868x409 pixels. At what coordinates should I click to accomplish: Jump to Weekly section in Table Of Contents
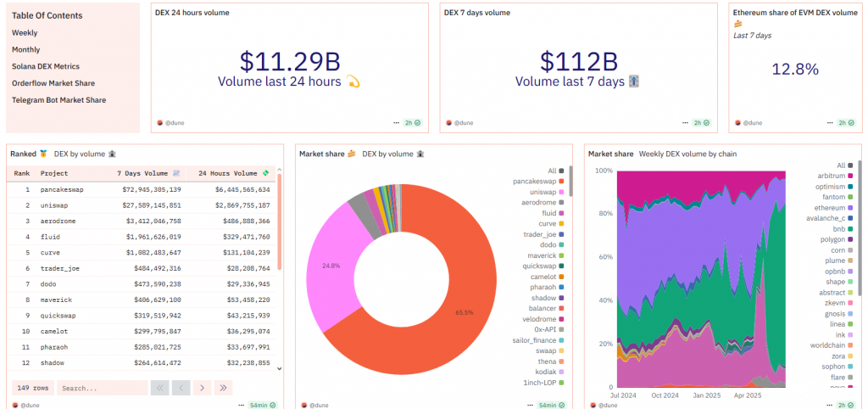click(25, 33)
